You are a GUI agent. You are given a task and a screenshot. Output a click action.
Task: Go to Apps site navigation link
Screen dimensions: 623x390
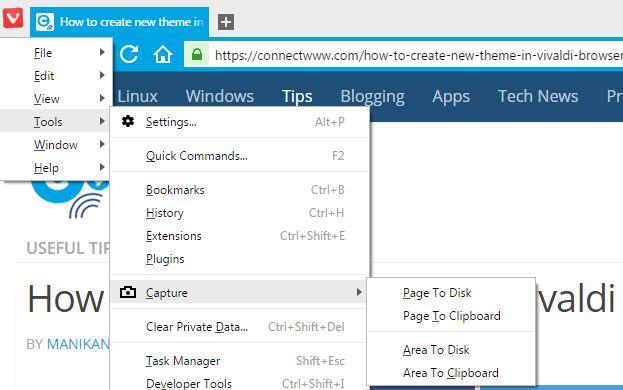451,97
